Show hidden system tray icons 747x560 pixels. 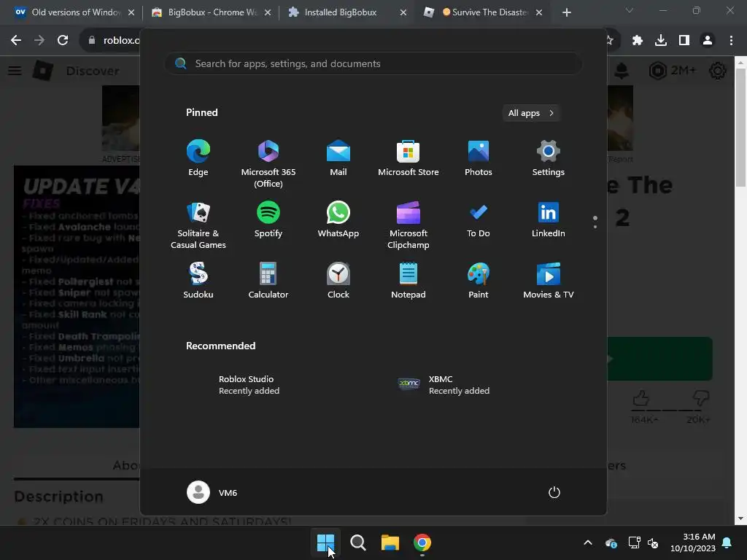(588, 542)
